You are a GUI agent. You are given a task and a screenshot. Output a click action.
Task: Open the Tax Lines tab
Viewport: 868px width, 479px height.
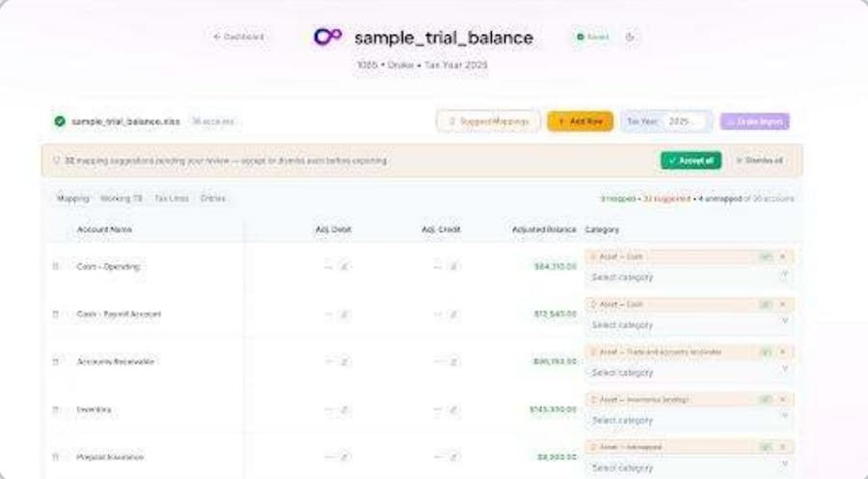pos(172,198)
